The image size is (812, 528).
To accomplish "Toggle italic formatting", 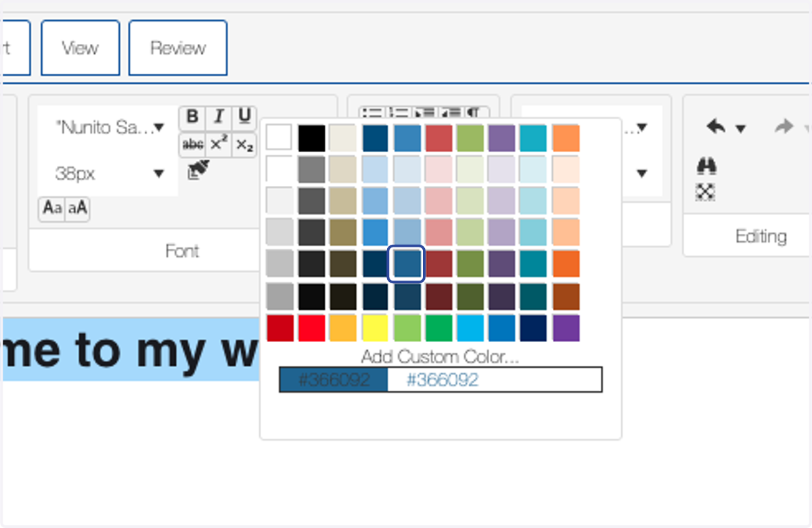I will pos(219,118).
